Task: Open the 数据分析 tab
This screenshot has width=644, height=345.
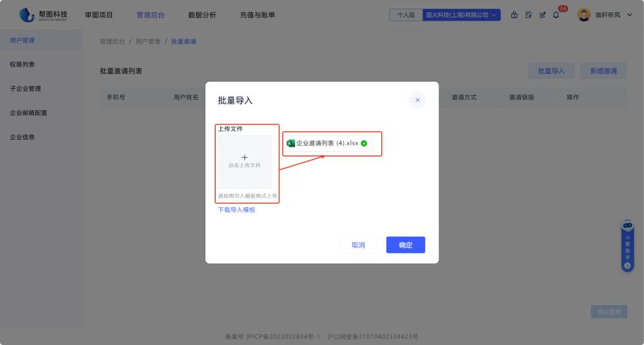Action: tap(202, 15)
